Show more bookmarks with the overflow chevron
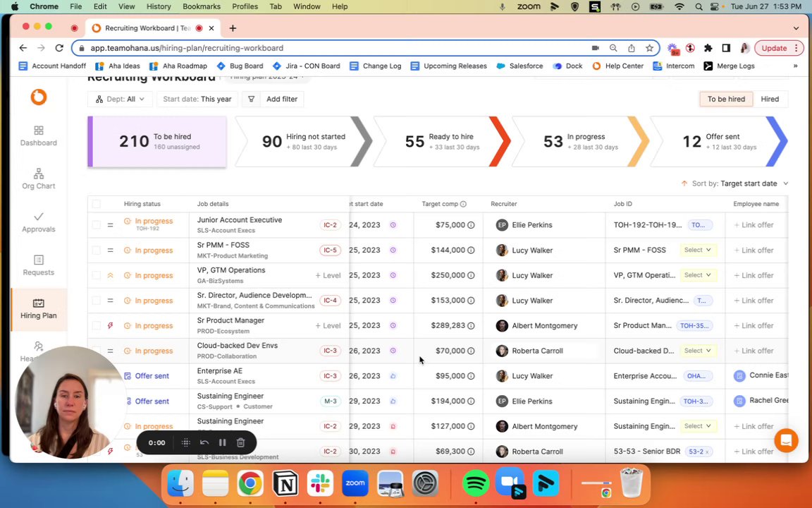The width and height of the screenshot is (812, 508). coord(795,66)
